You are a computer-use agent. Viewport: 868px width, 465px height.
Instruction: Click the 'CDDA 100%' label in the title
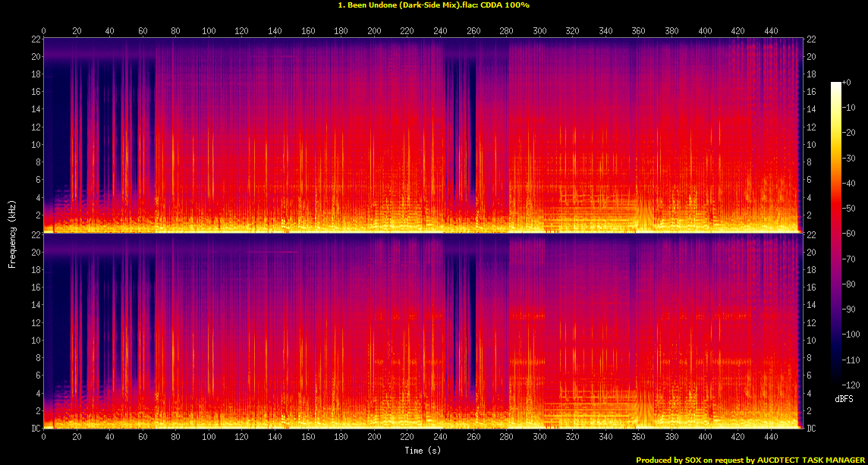pos(506,5)
